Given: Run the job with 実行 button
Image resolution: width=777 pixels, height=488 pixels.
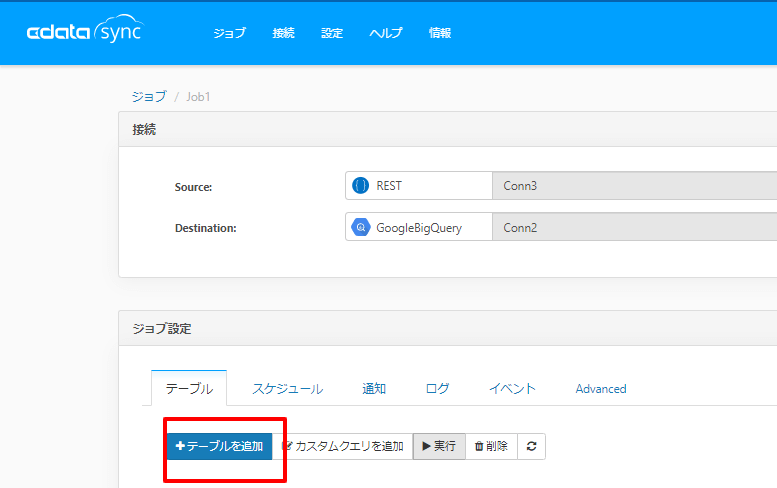Looking at the screenshot, I should pos(439,446).
